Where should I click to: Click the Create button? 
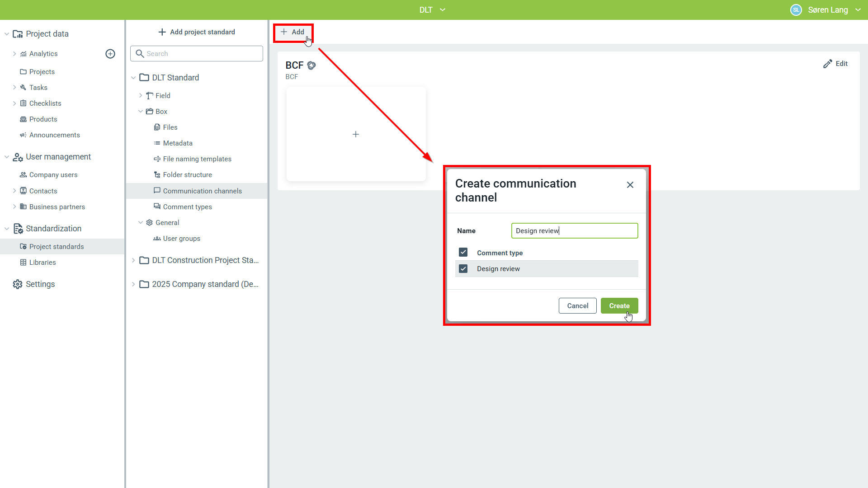[x=619, y=306]
